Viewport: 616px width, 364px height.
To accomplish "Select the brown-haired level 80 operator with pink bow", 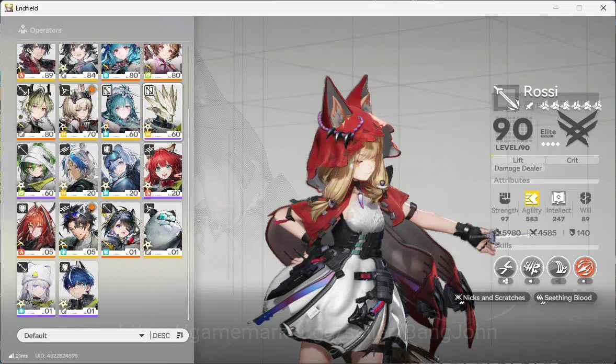I will (163, 61).
